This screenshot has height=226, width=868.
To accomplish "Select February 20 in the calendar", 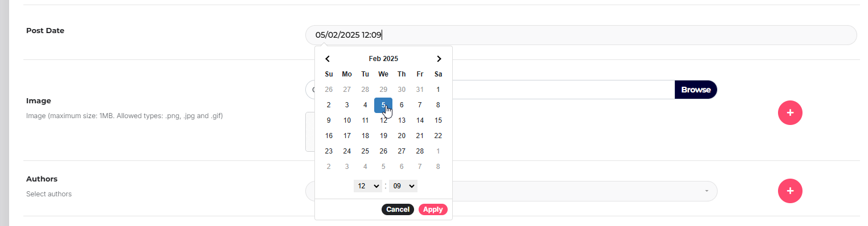I will (x=402, y=136).
